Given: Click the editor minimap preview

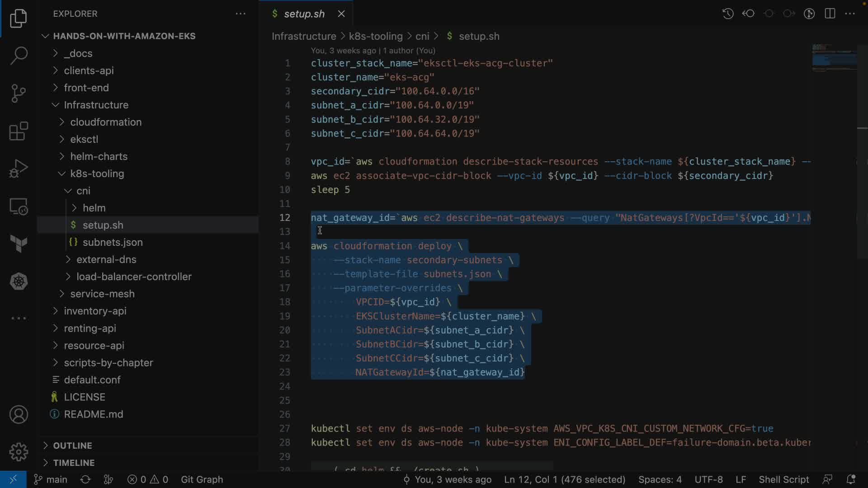Looking at the screenshot, I should pyautogui.click(x=834, y=58).
